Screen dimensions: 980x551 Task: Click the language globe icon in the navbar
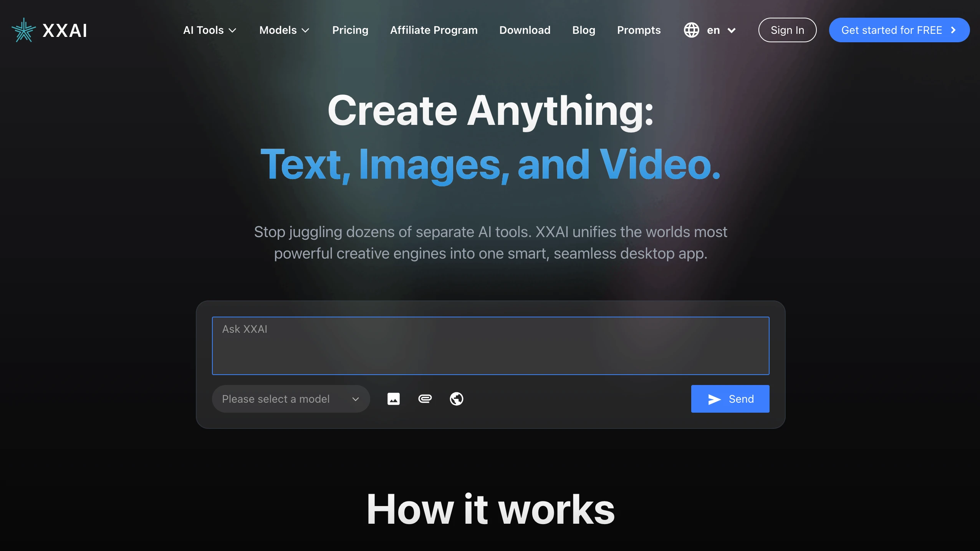(x=691, y=30)
